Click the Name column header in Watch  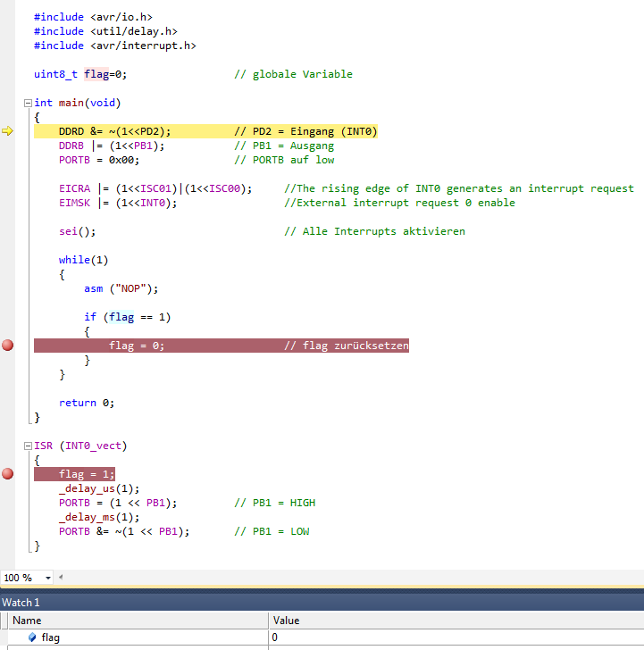coord(27,620)
